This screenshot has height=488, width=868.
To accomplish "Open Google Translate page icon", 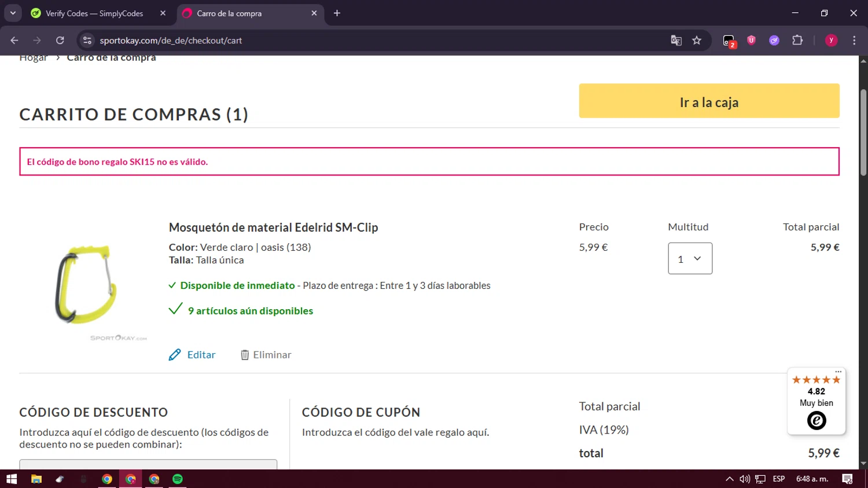I will pyautogui.click(x=676, y=41).
